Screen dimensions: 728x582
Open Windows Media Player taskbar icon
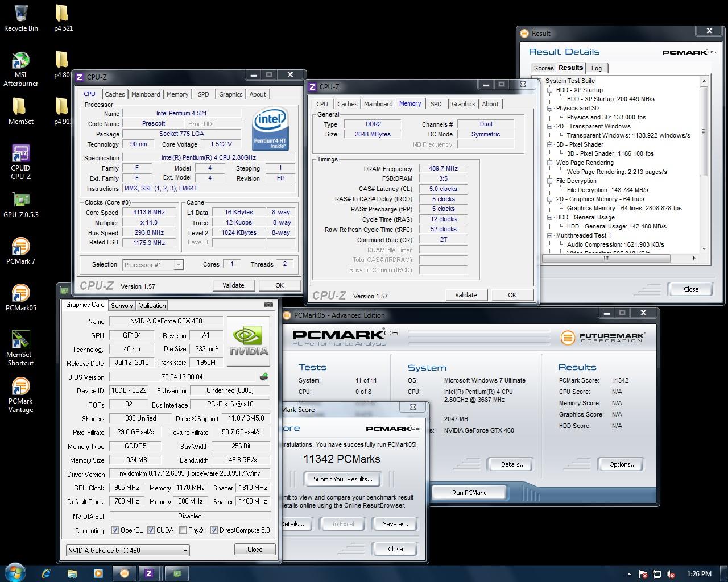[98, 573]
